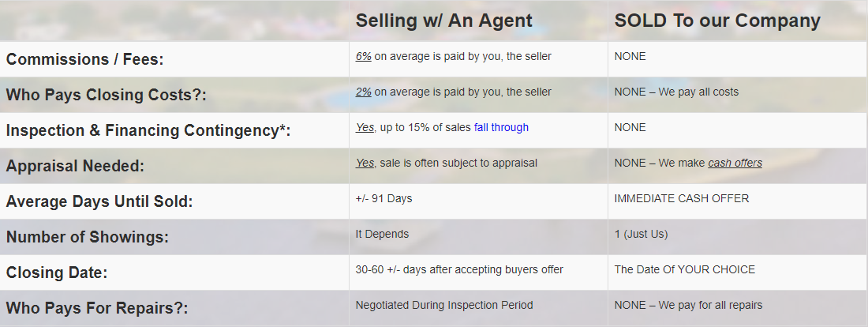868x327 pixels.
Task: Click the "+/- 91 Days" cell
Action: click(383, 198)
